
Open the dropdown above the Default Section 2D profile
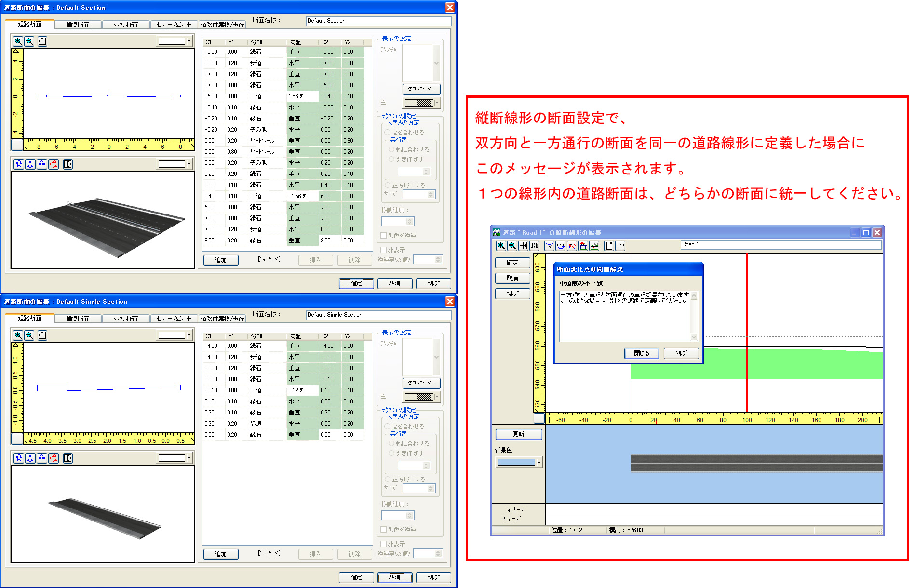pos(189,41)
